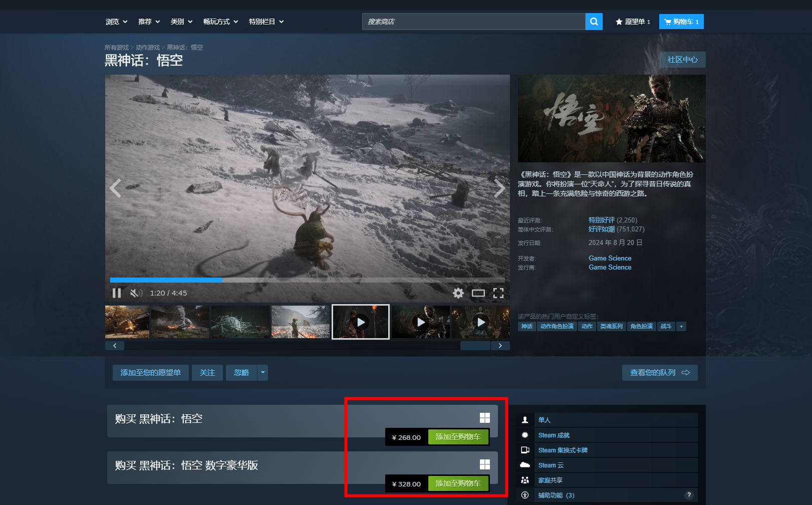Image resolution: width=812 pixels, height=505 pixels.
Task: Switch the video to fullscreen
Action: tap(498, 293)
